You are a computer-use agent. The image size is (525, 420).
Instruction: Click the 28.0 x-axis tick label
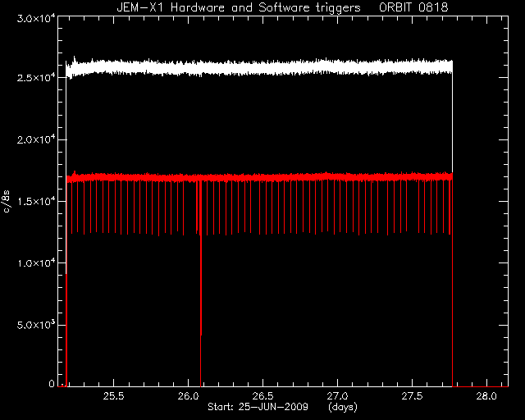pos(486,396)
